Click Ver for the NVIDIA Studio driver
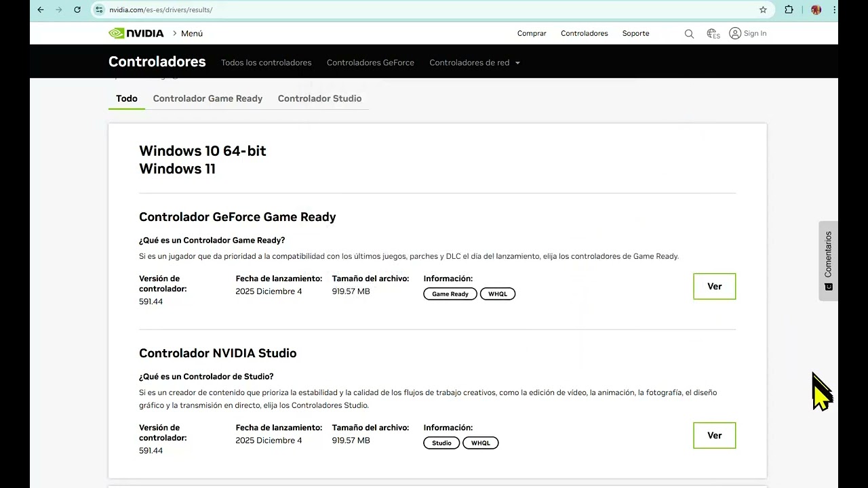The height and width of the screenshot is (488, 868). point(715,435)
